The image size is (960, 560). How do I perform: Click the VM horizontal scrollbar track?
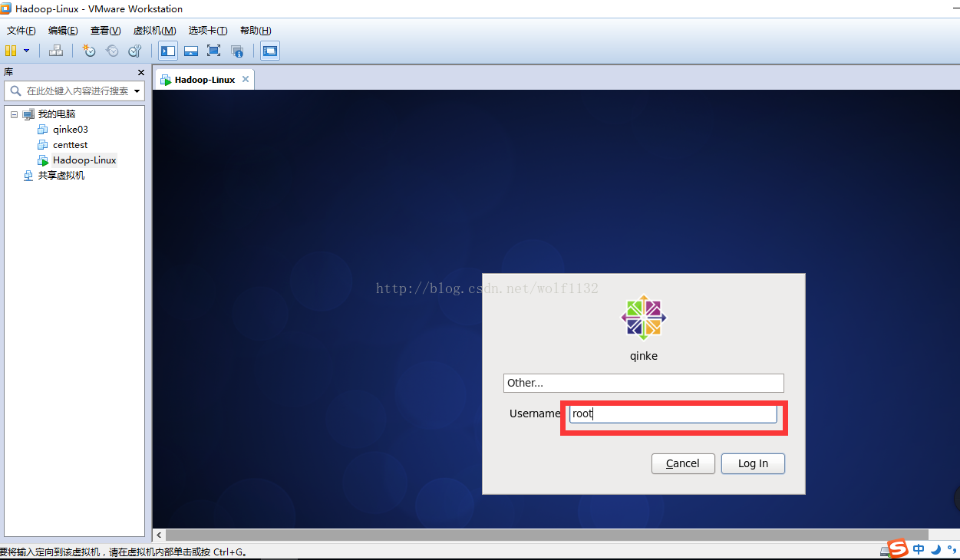[x=546, y=535]
